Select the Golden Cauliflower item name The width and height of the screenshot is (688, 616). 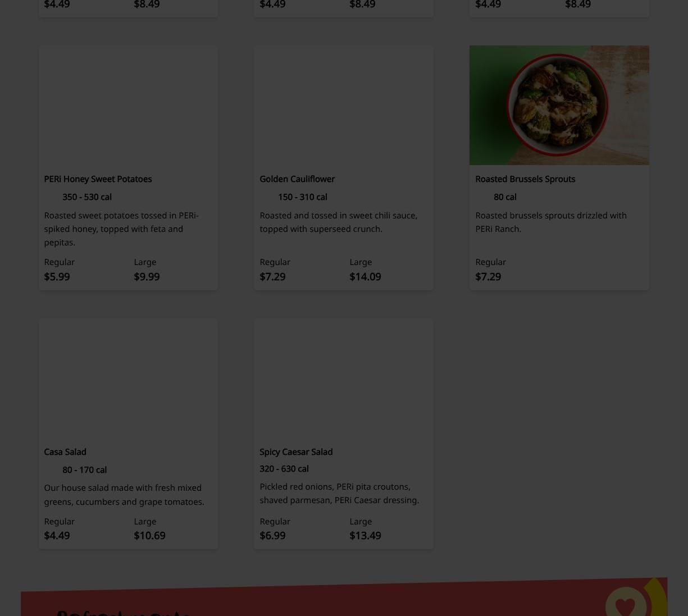point(297,179)
